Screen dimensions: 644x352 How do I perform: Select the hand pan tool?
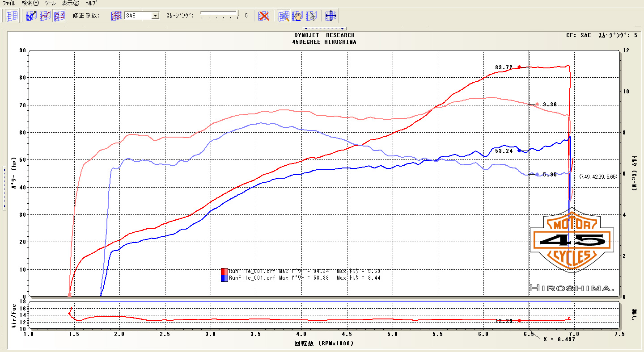[x=297, y=16]
